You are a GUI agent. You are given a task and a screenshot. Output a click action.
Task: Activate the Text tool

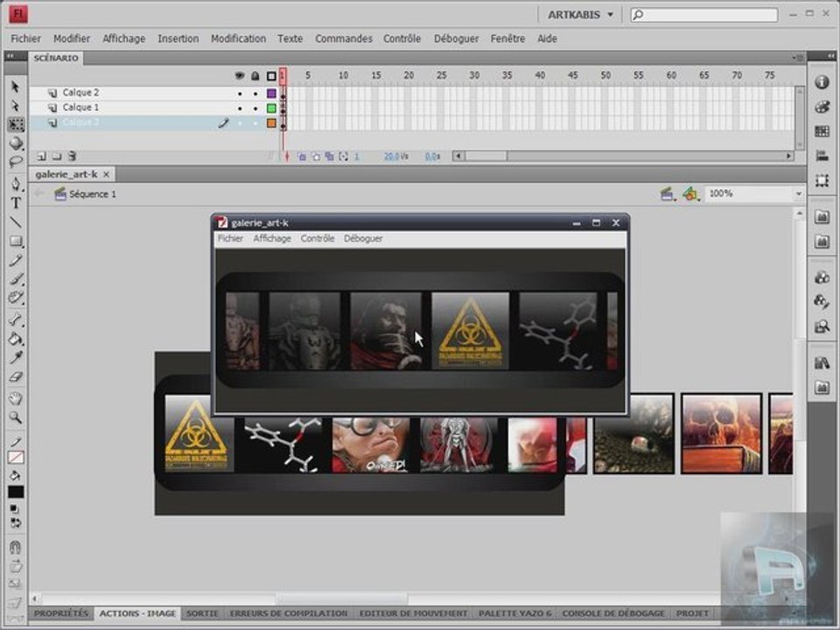point(16,203)
